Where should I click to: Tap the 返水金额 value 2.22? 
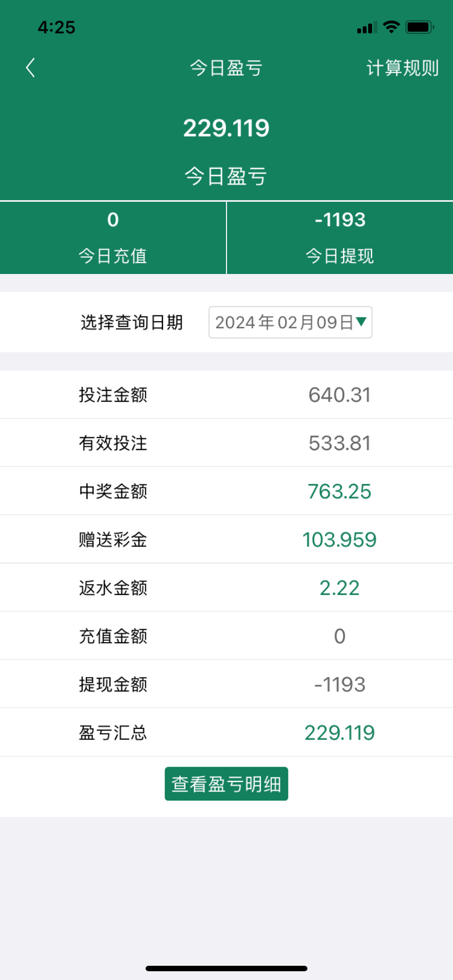point(339,588)
